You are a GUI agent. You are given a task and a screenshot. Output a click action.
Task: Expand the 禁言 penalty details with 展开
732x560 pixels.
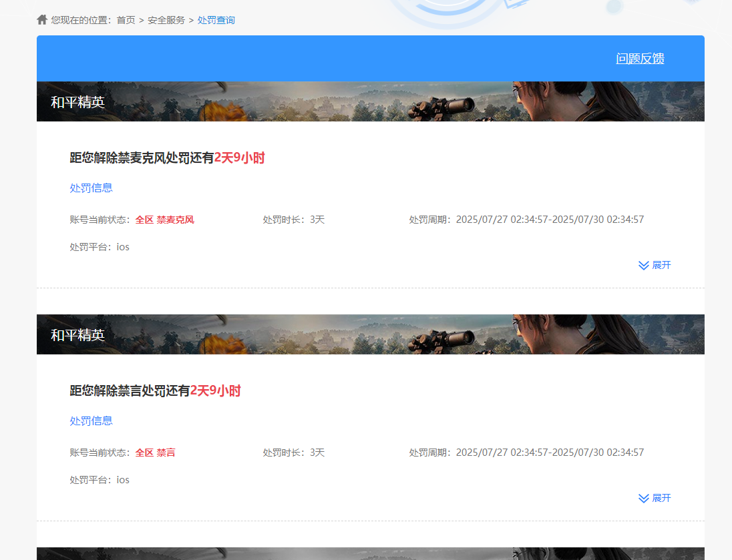(655, 498)
